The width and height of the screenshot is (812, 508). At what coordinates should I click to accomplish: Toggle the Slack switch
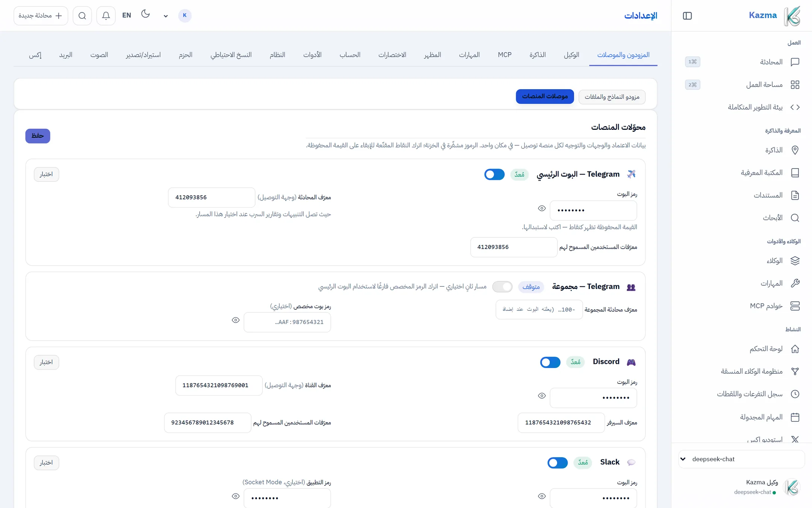[557, 462]
